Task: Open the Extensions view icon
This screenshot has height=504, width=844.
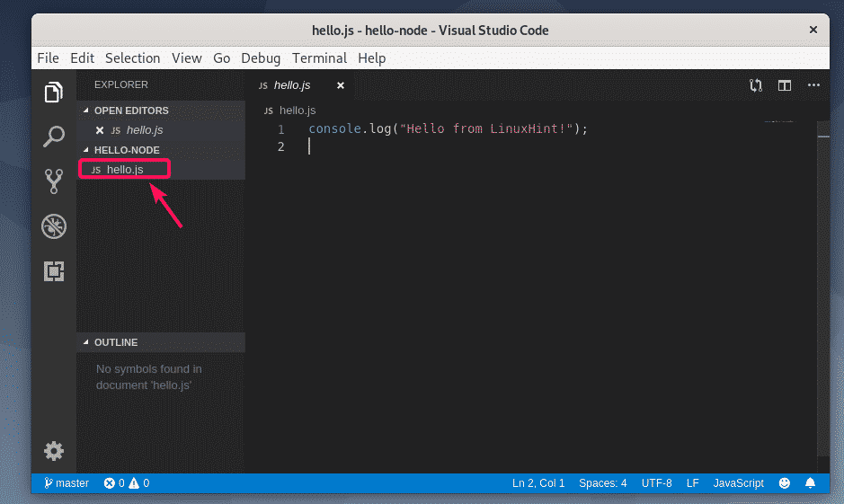Action: (x=54, y=271)
